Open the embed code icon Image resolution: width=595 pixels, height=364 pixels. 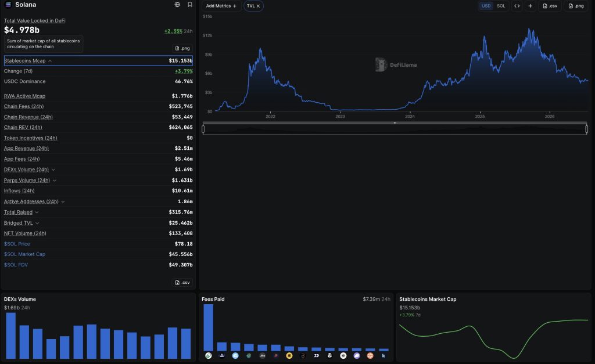[x=517, y=6]
